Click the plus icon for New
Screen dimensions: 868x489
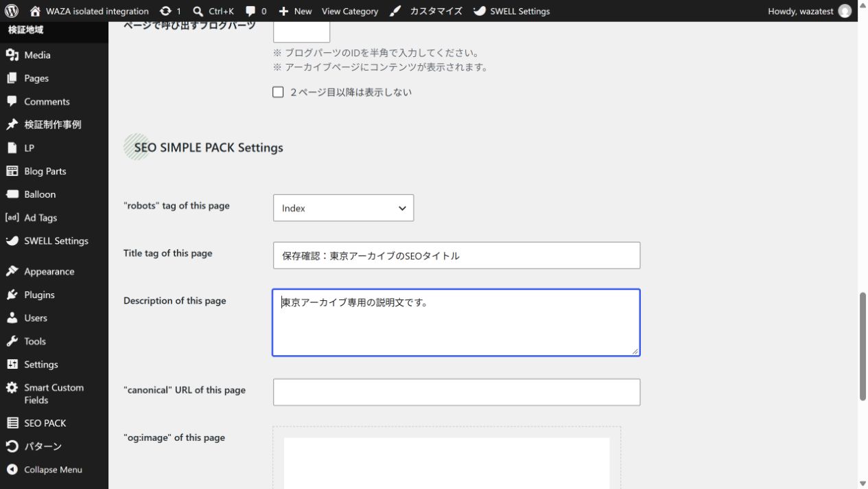[284, 11]
